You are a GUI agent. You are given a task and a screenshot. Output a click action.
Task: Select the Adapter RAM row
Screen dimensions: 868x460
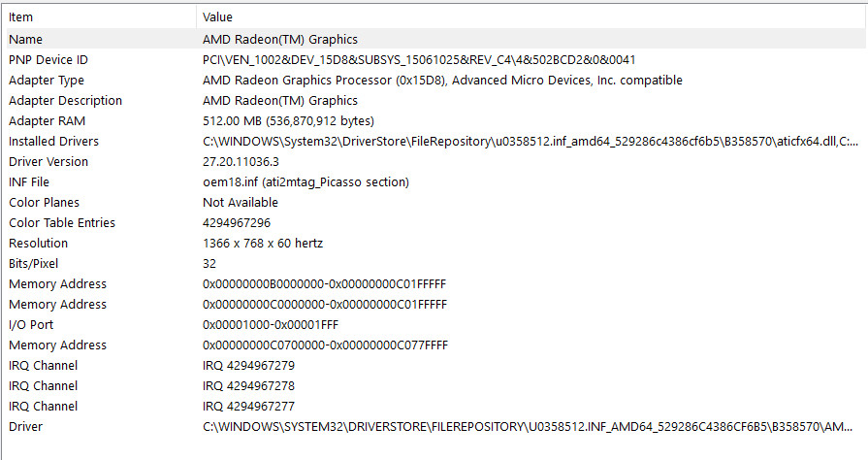(434, 120)
